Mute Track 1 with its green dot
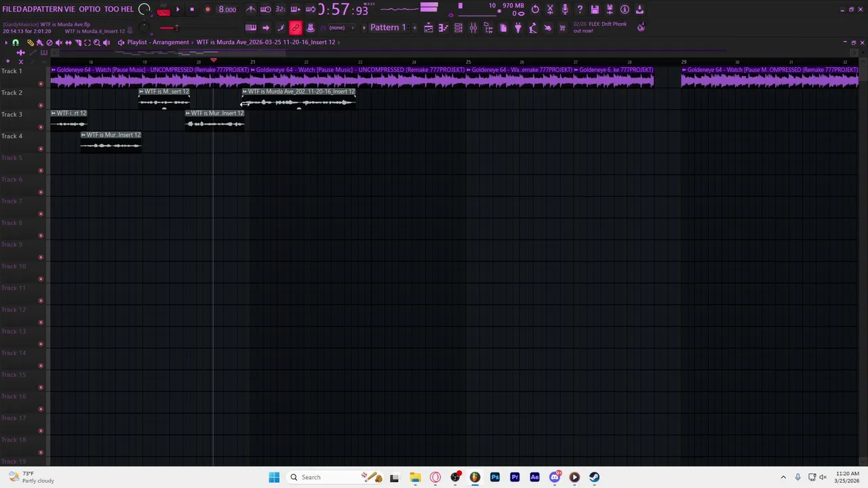Image resolution: width=868 pixels, height=488 pixels. click(41, 84)
